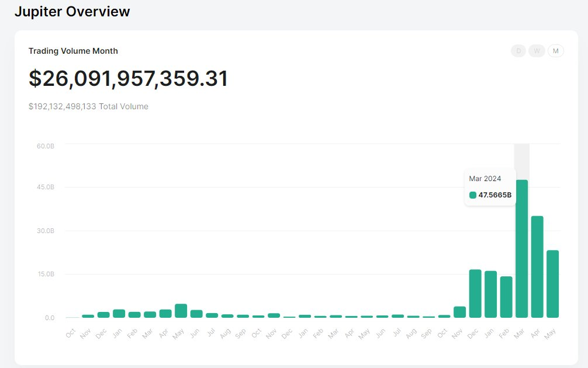Click the 47.5665B tooltip value
Image resolution: width=588 pixels, height=368 pixels.
pos(494,195)
